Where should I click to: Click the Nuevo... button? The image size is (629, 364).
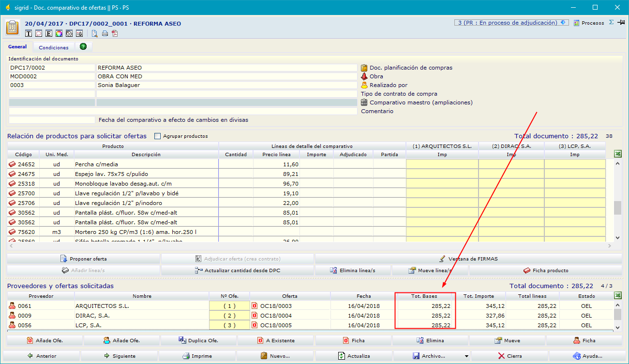pyautogui.click(x=276, y=356)
